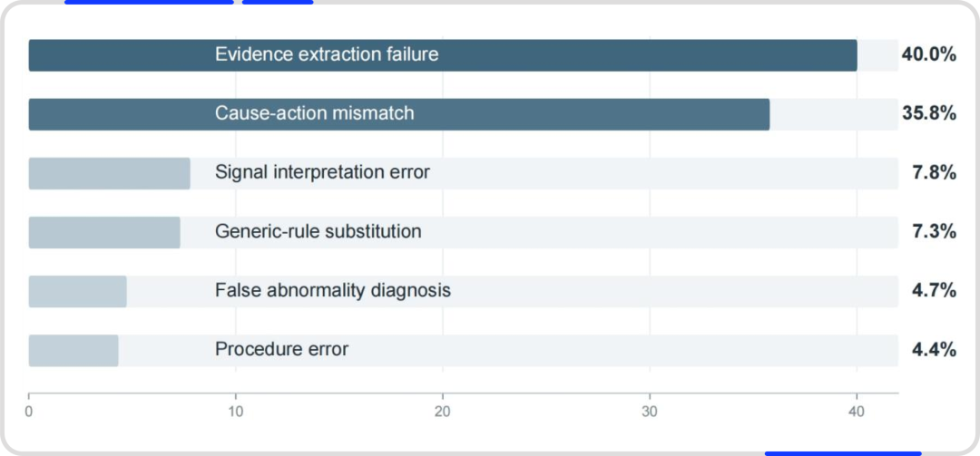Click the blue bar at bottom right edge

pyautogui.click(x=843, y=453)
